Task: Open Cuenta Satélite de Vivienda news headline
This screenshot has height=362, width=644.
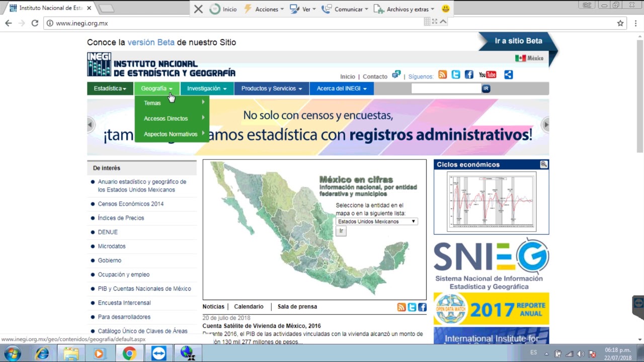Action: tap(262, 326)
